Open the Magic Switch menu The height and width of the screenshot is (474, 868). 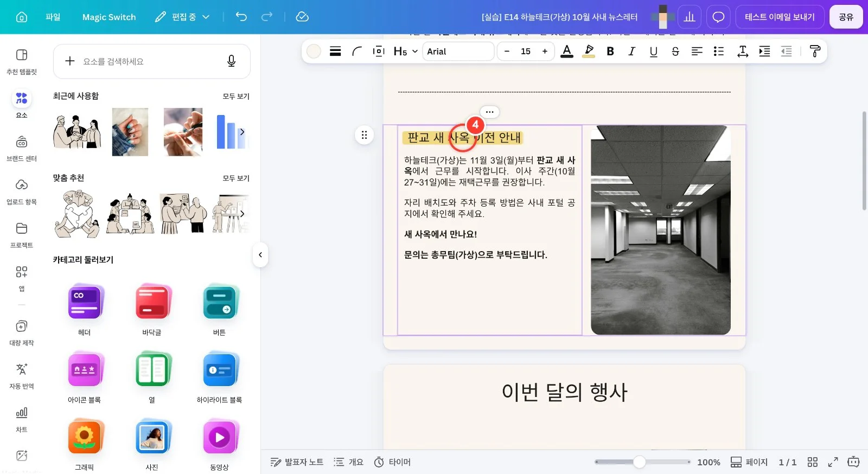pyautogui.click(x=109, y=17)
